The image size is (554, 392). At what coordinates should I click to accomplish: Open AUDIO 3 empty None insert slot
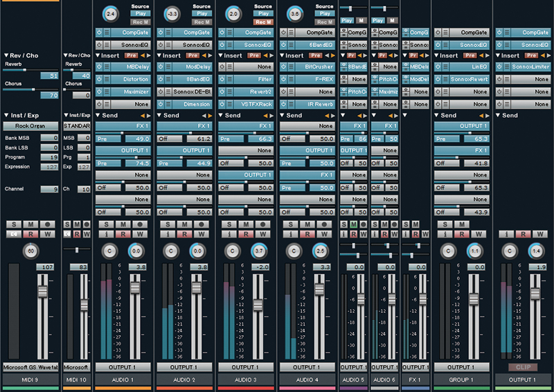252,66
